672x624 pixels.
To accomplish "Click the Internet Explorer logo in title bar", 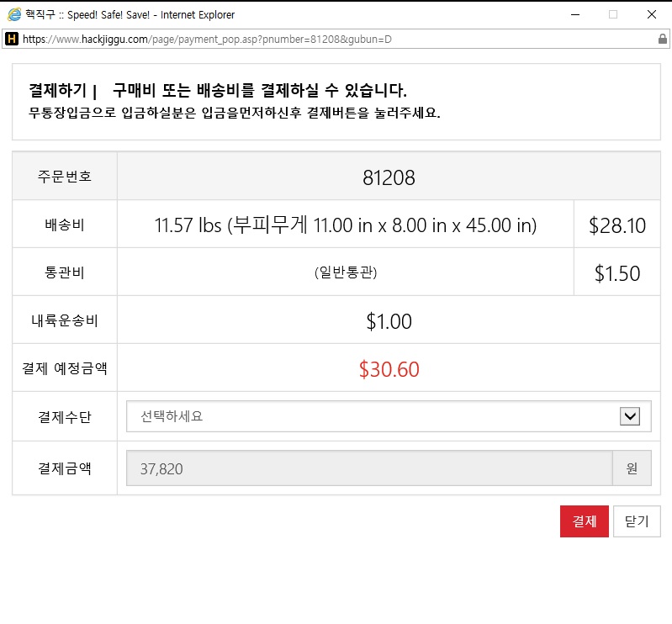I will coord(13,14).
